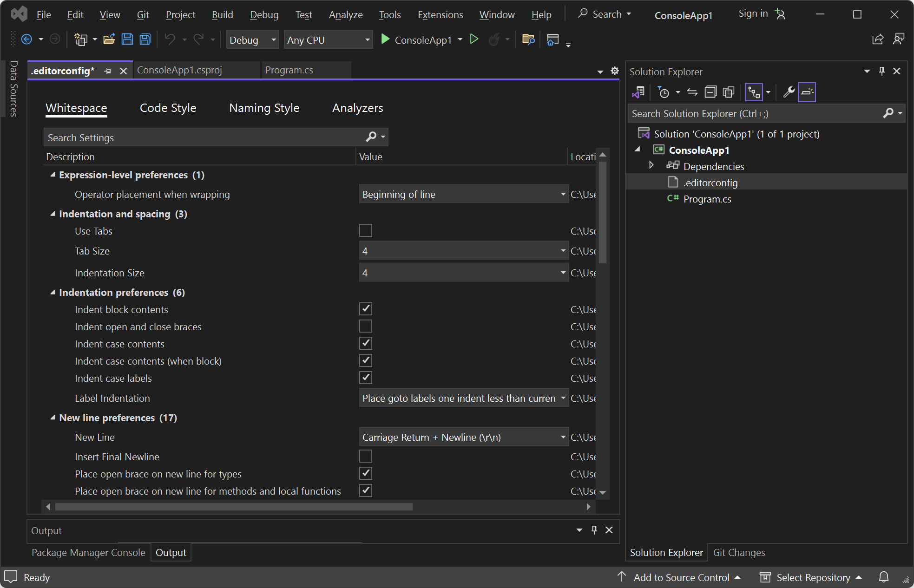The image size is (914, 588).
Task: Disable the Indent open and close braces checkbox
Action: (x=365, y=327)
